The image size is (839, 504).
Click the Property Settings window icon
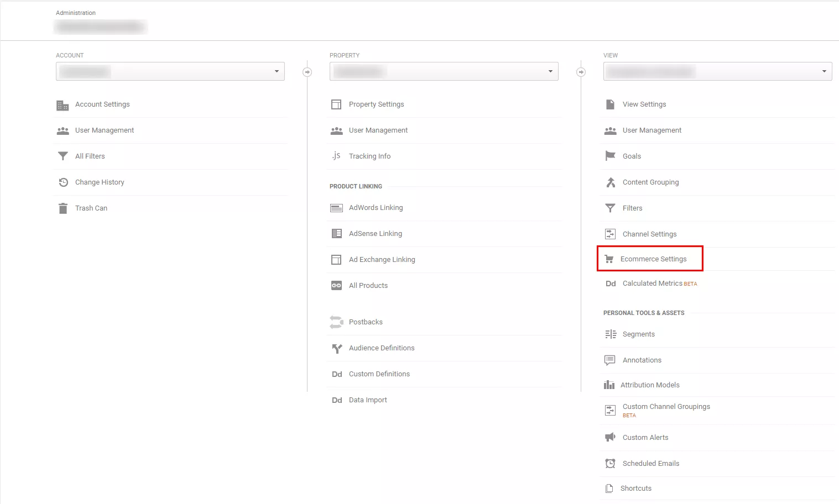(x=336, y=104)
